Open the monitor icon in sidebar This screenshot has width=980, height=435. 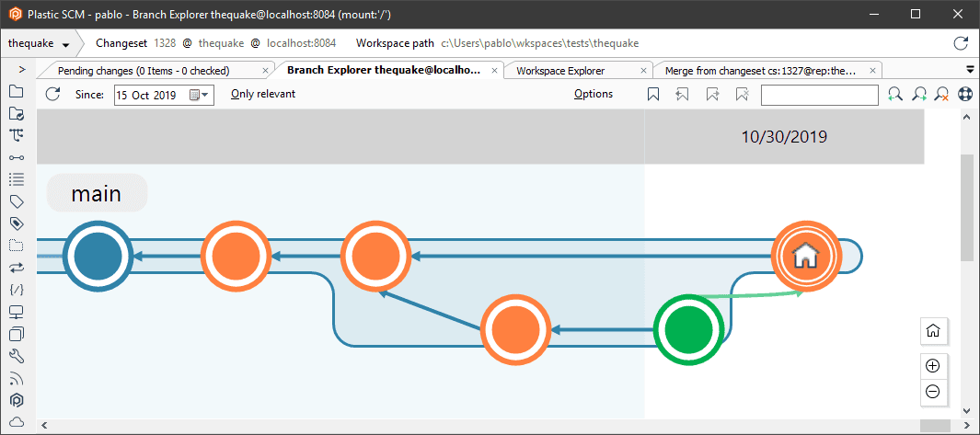pos(17,311)
